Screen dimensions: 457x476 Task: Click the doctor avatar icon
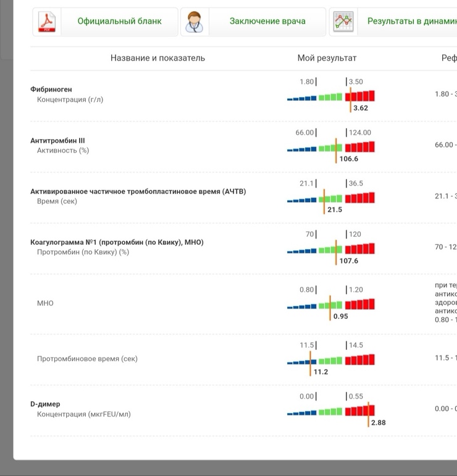196,22
